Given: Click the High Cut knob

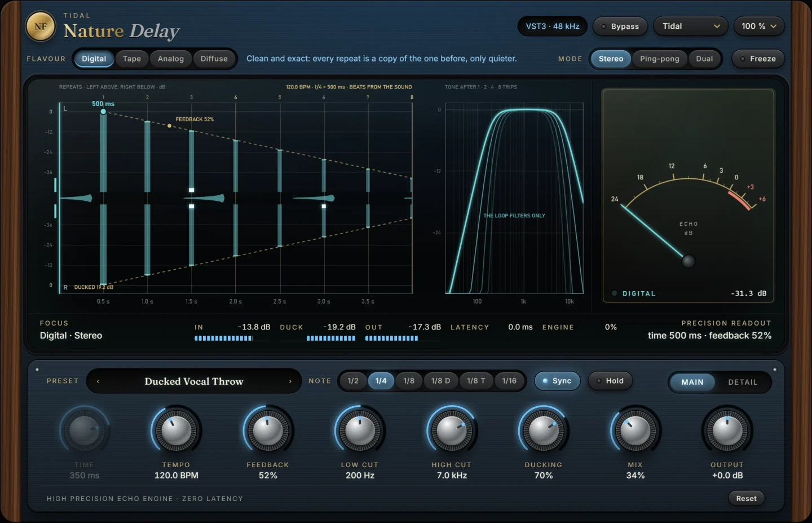Looking at the screenshot, I should point(452,431).
